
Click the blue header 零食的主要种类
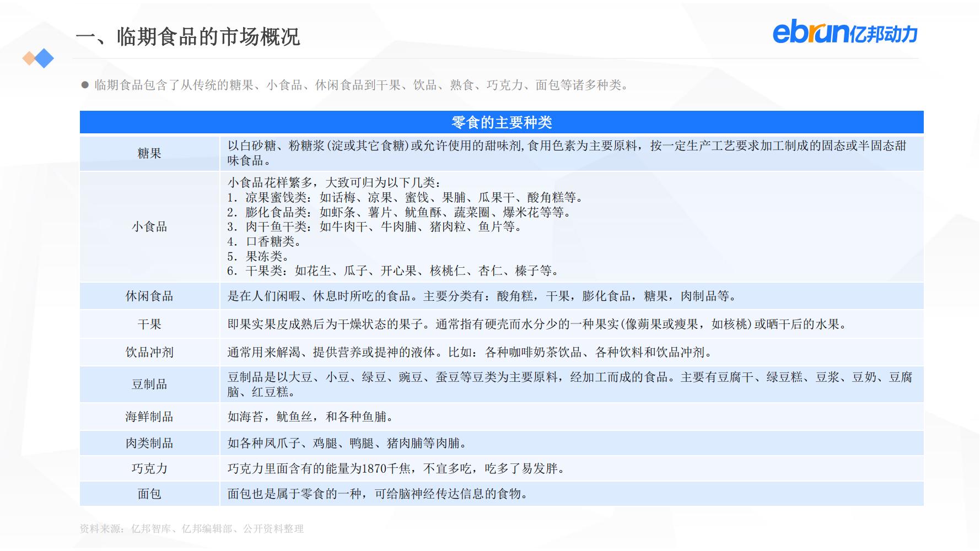click(502, 122)
